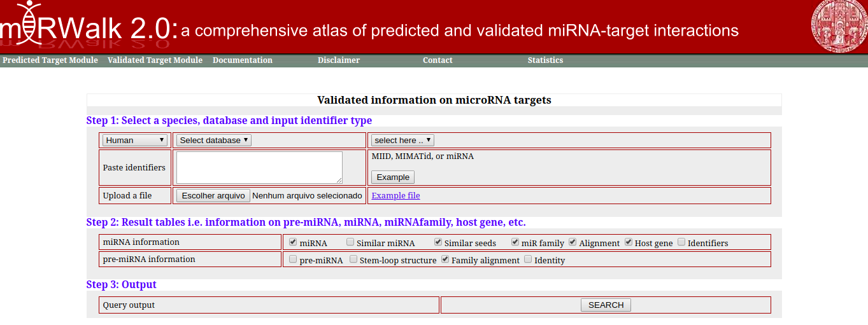Viewport: 868px width, 325px height.
Task: Click the Example button
Action: click(x=393, y=177)
